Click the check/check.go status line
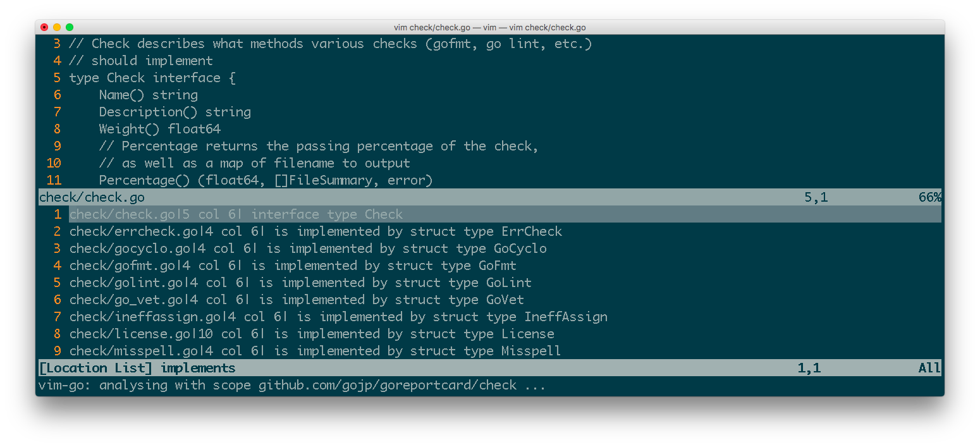This screenshot has height=447, width=980. pos(92,197)
